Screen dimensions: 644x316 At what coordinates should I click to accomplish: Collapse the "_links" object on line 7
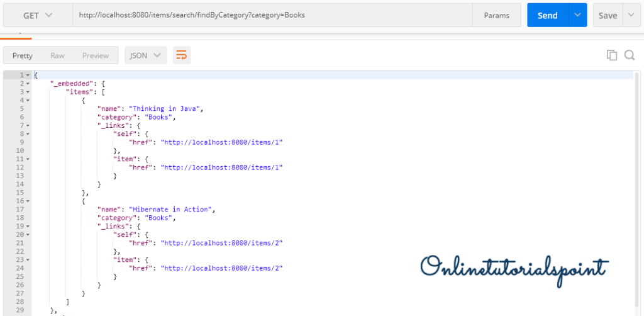tap(28, 125)
